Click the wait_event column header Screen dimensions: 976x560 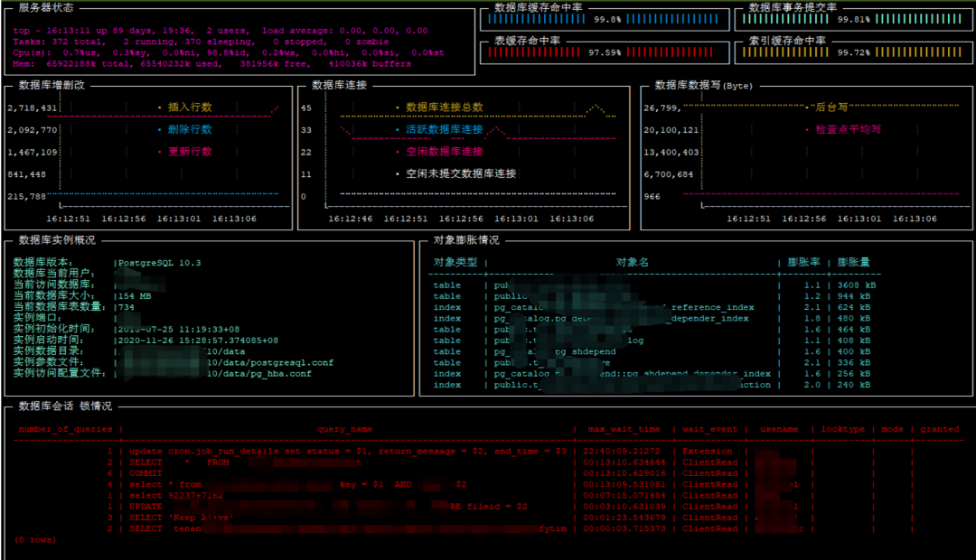point(709,429)
